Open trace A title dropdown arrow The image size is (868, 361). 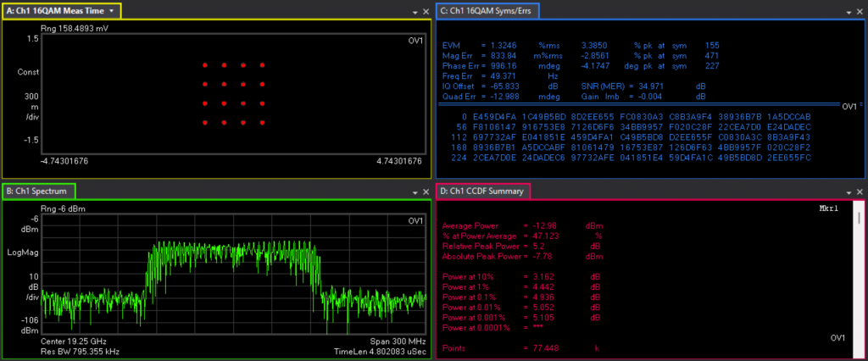111,11
